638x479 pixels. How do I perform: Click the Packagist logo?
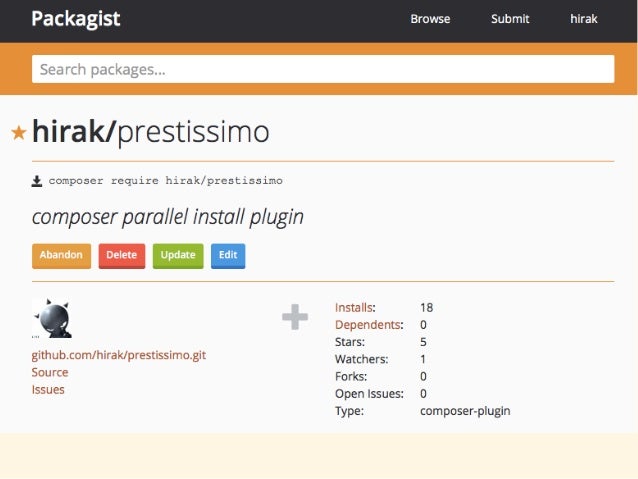click(76, 19)
